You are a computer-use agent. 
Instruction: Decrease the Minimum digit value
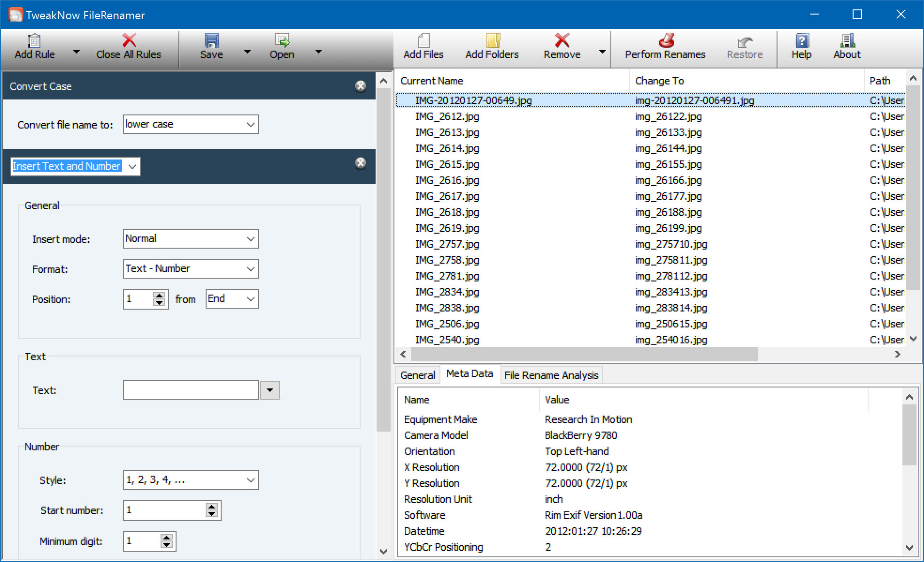point(167,545)
